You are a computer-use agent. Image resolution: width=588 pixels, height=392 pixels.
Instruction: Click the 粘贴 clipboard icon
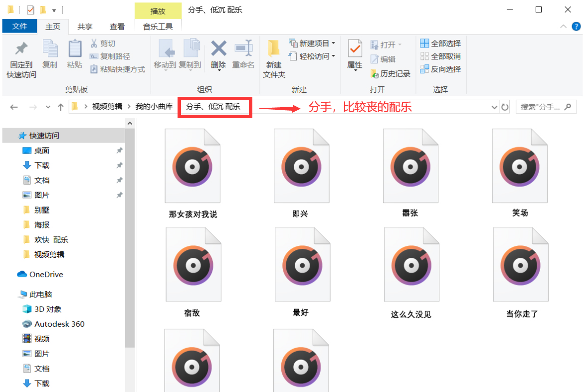click(75, 49)
